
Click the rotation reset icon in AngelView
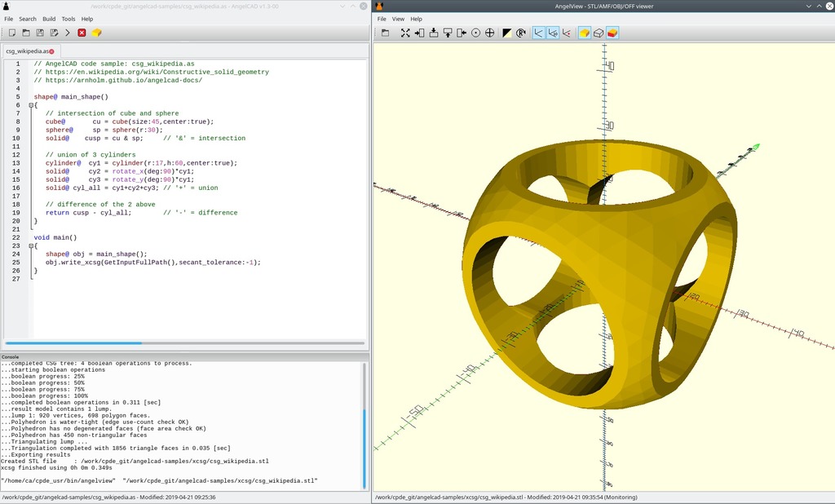(x=520, y=33)
